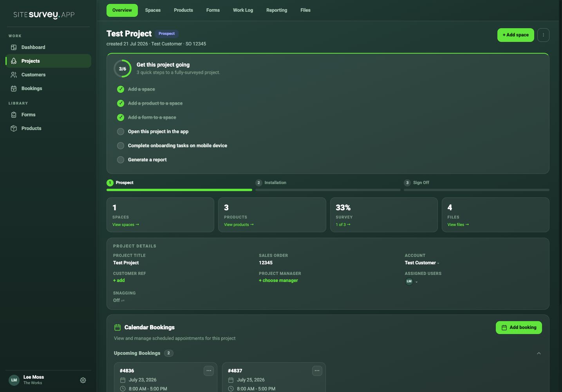This screenshot has width=562, height=392.
Task: Follow the View spaces link
Action: pyautogui.click(x=126, y=225)
